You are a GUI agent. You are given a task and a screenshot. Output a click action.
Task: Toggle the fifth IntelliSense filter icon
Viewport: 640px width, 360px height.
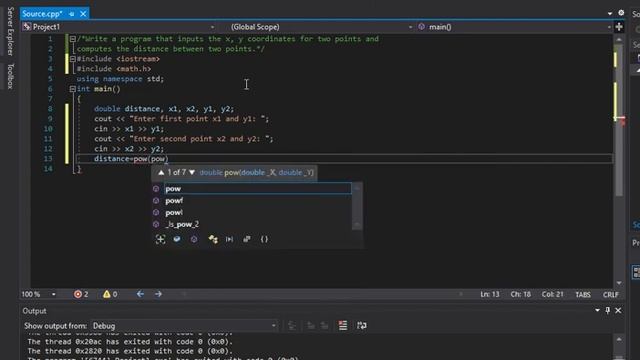click(229, 239)
